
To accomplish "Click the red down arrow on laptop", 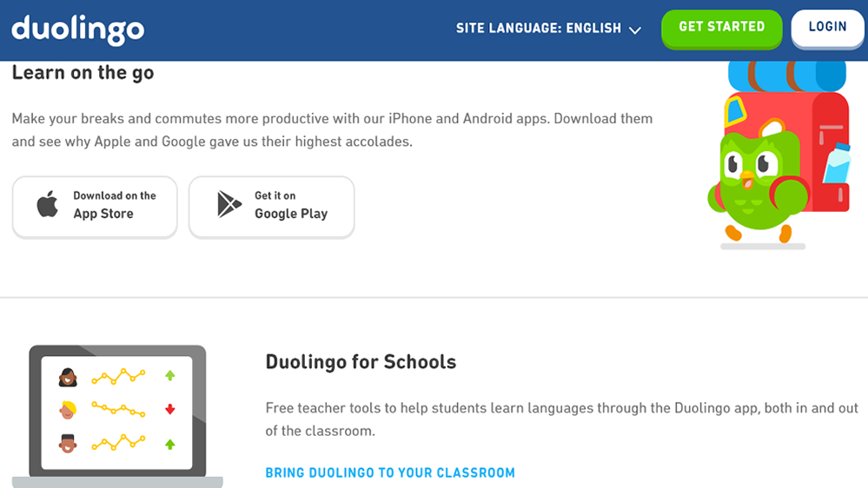I will tap(170, 409).
